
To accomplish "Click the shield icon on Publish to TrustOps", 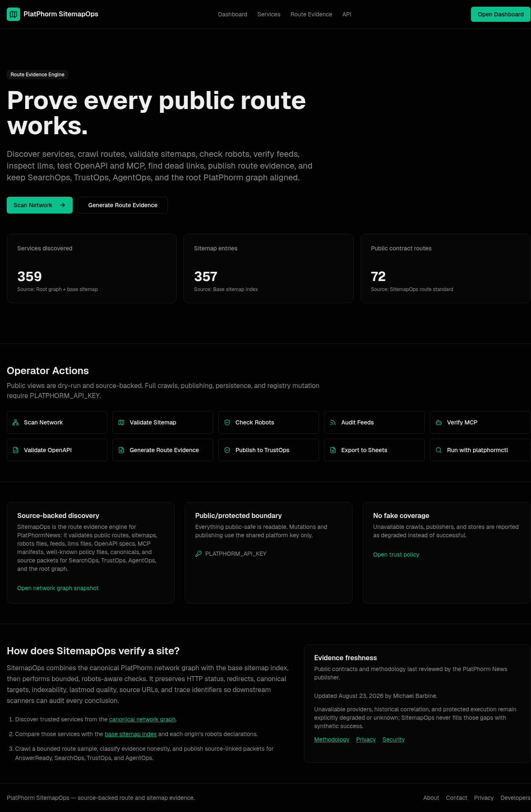I will (x=227, y=450).
